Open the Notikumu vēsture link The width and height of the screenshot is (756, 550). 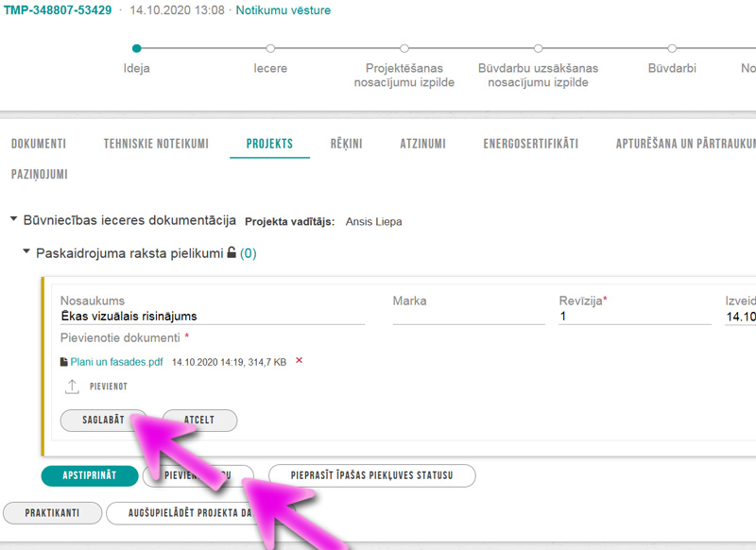[x=283, y=10]
